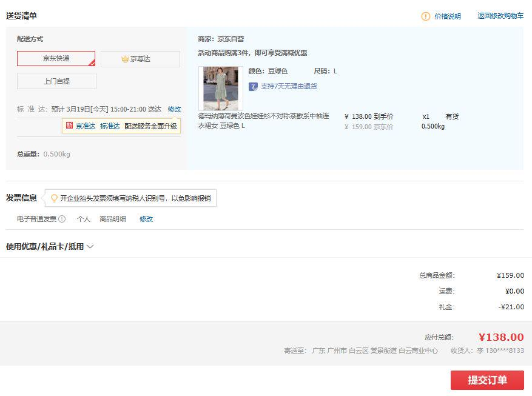
Task: Click the chevron next to 使用优惠/礼品卡/抵用
Action: point(90,247)
